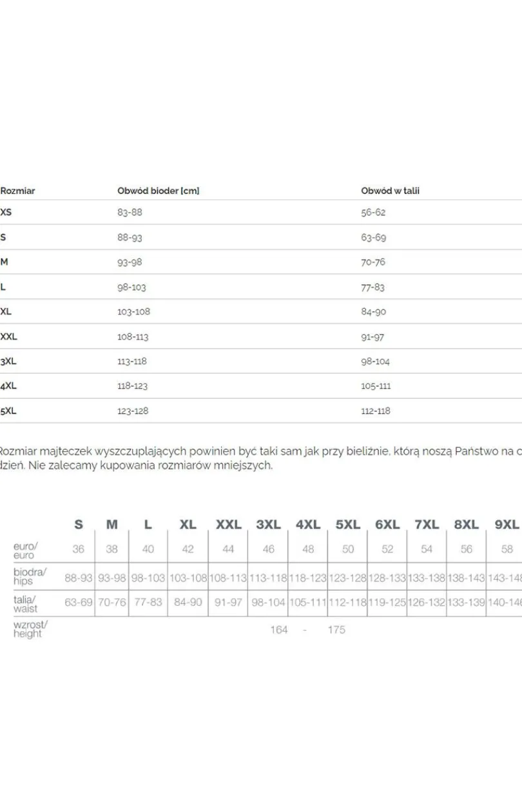Click the Obwód bioder [cm] header
This screenshot has width=522, height=812.
pyautogui.click(x=159, y=191)
